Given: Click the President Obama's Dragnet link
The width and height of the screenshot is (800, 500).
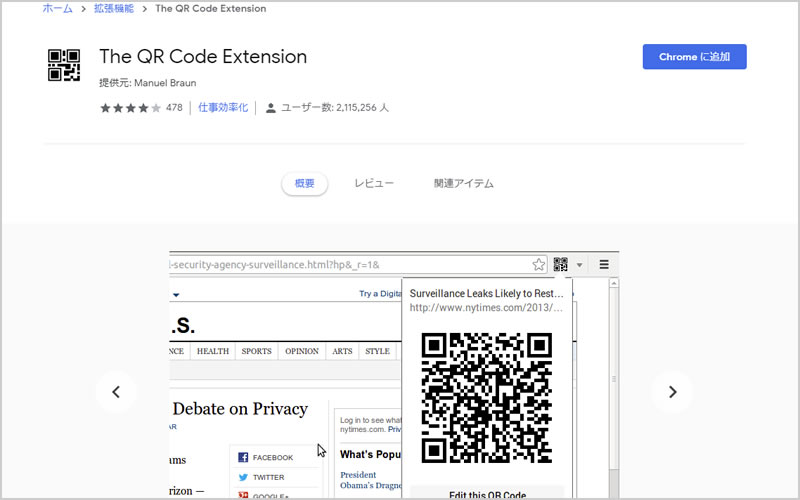Looking at the screenshot, I should 370,480.
